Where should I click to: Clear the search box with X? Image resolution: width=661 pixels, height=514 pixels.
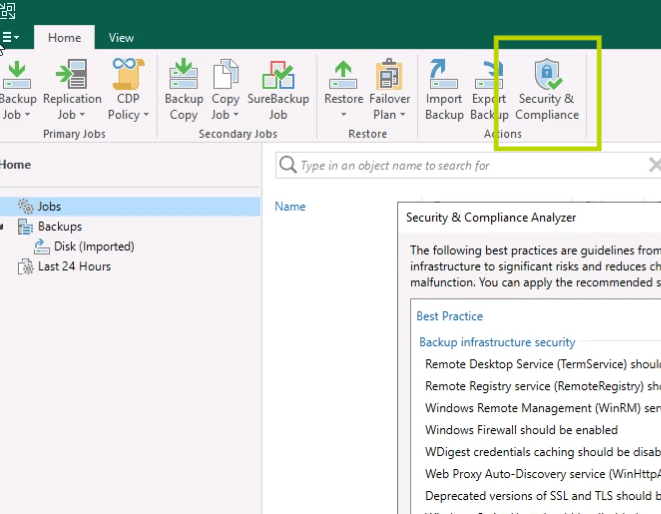tap(655, 165)
